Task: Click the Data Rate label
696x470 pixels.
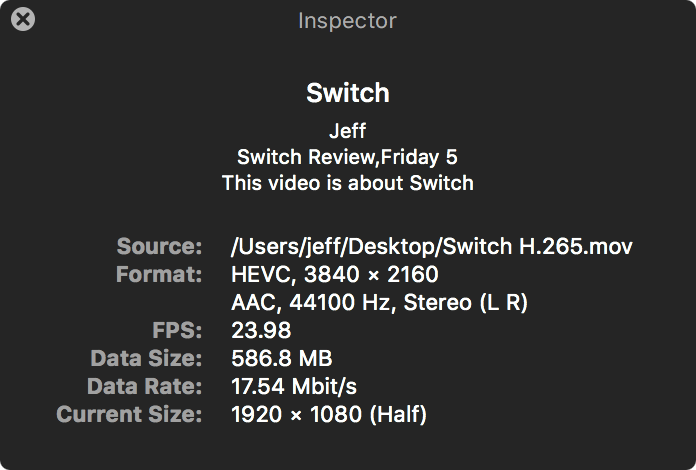Action: pos(145,386)
